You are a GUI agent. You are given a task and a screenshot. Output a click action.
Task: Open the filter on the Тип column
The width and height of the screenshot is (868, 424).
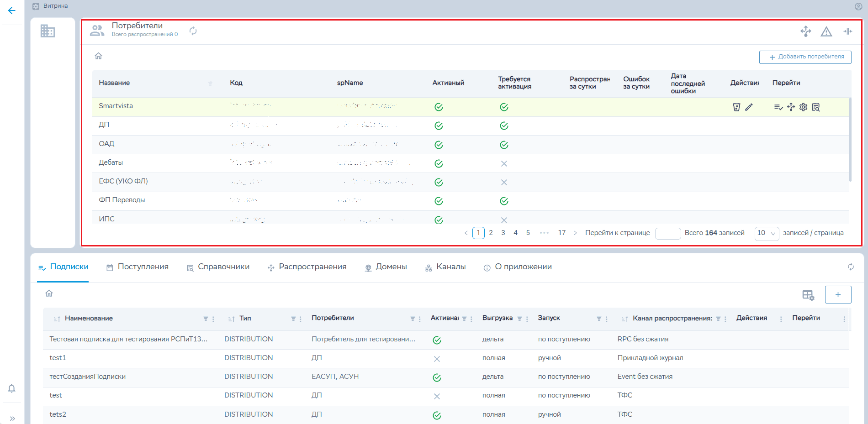tap(293, 319)
